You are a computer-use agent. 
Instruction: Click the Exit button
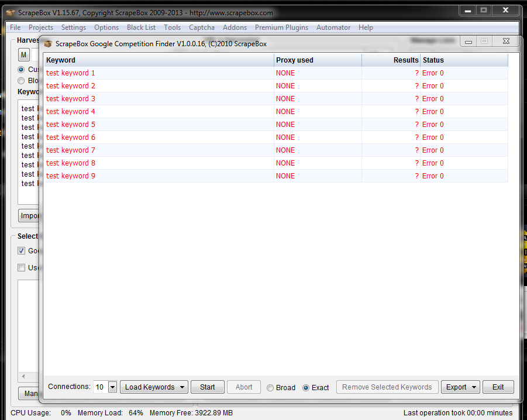[498, 387]
